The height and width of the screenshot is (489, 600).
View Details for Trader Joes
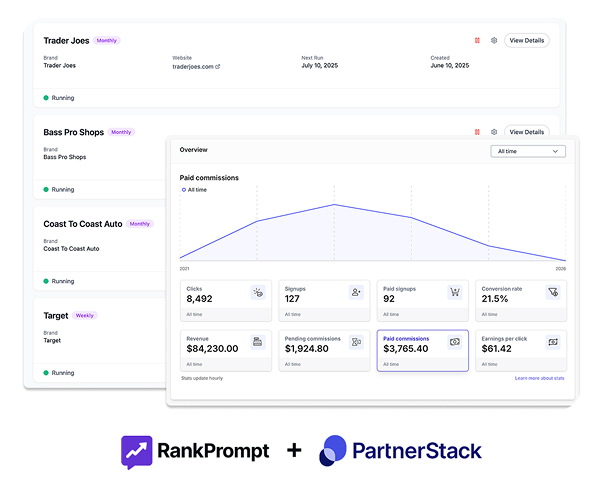[526, 41]
